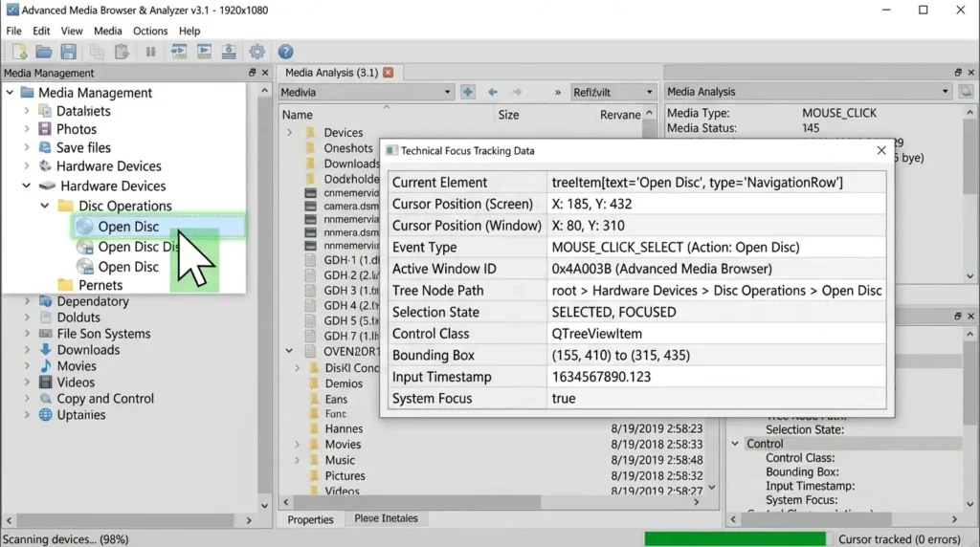980x547 pixels.
Task: Open the Help menu
Action: coord(189,31)
